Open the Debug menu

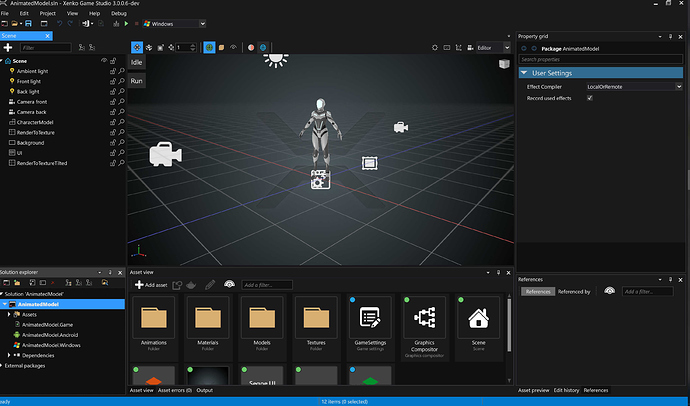(119, 13)
